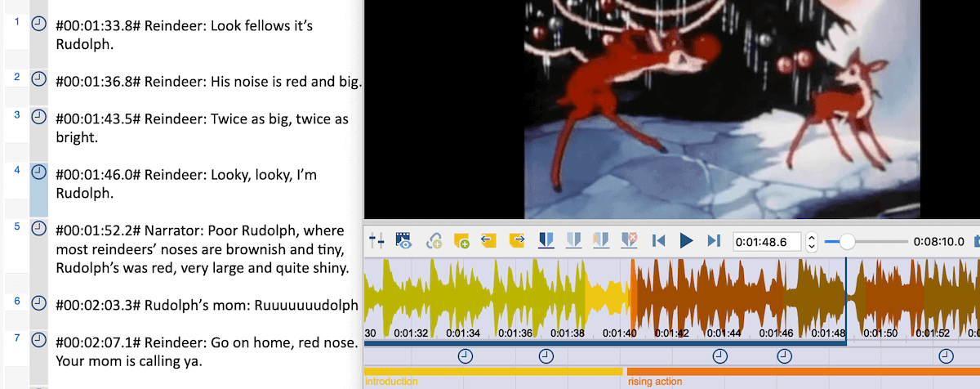980x389 pixels.
Task: Open the audio control settings sliders icon
Action: (x=376, y=240)
